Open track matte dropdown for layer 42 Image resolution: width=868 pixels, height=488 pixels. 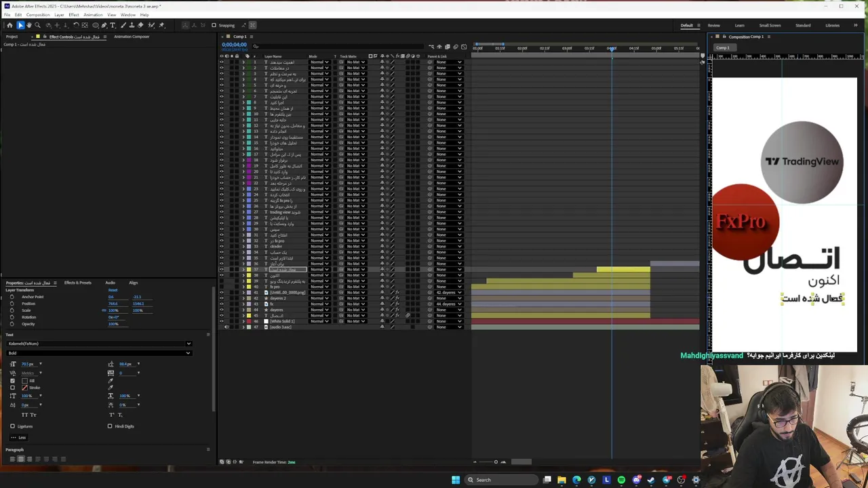pyautogui.click(x=356, y=298)
